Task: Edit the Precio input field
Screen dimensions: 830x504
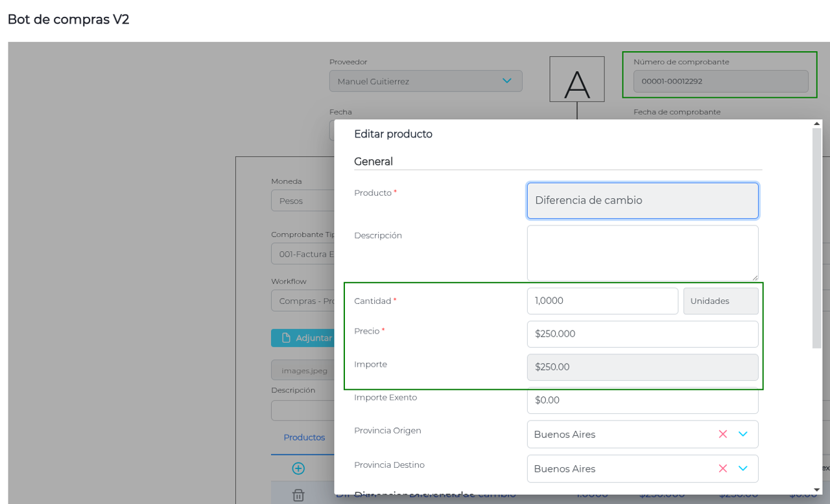Action: pos(642,334)
